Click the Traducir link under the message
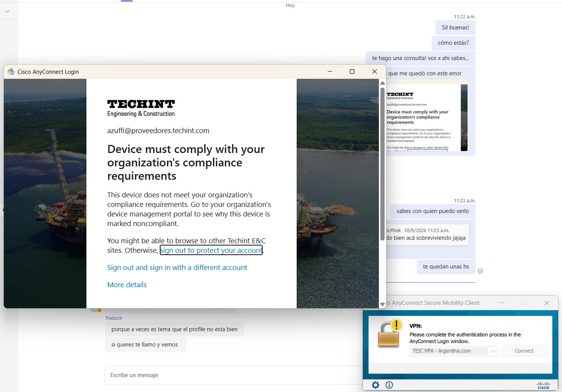The height and width of the screenshot is (392, 562). coord(114,318)
